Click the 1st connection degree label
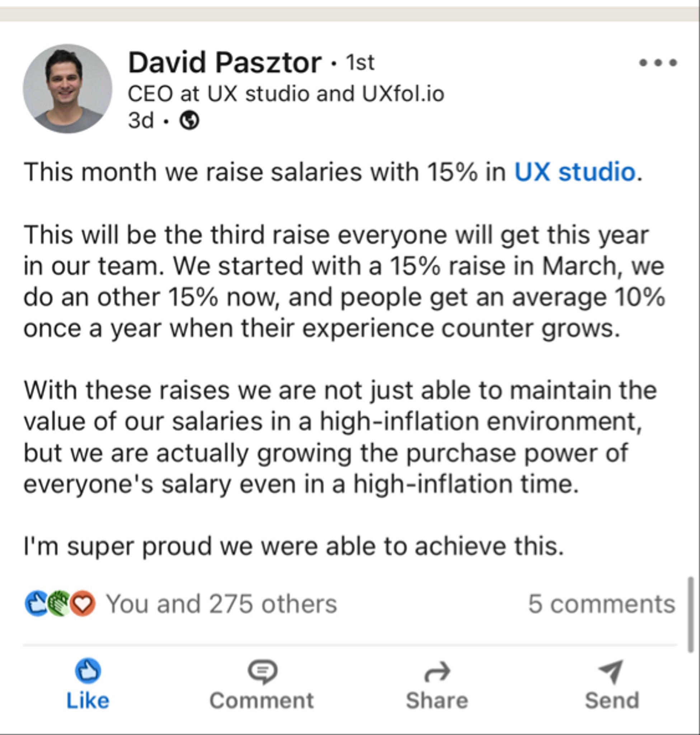This screenshot has width=700, height=735. 360,63
